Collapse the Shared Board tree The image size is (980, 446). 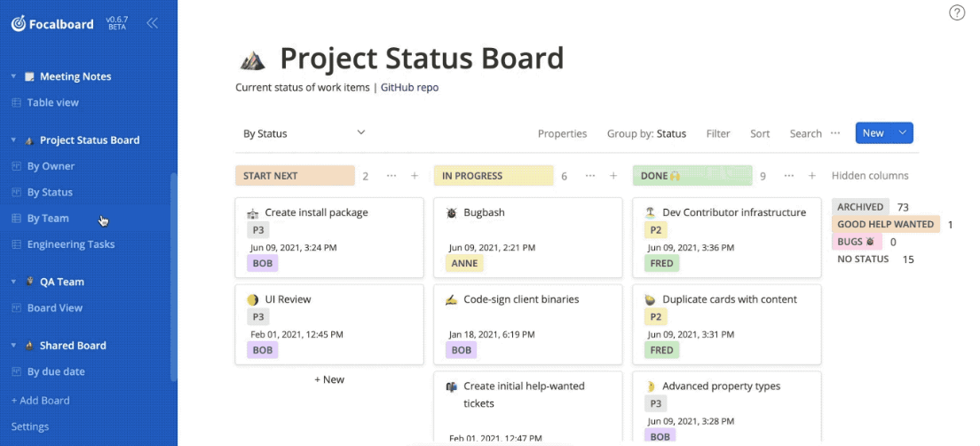pos(13,346)
